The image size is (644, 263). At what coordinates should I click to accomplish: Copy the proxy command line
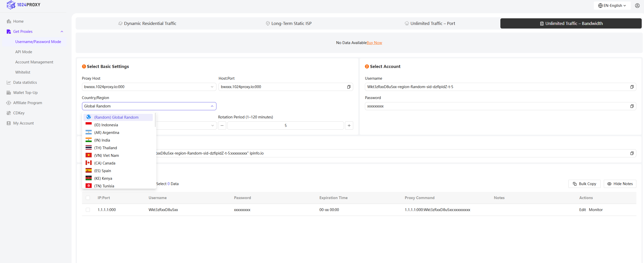[x=632, y=153]
